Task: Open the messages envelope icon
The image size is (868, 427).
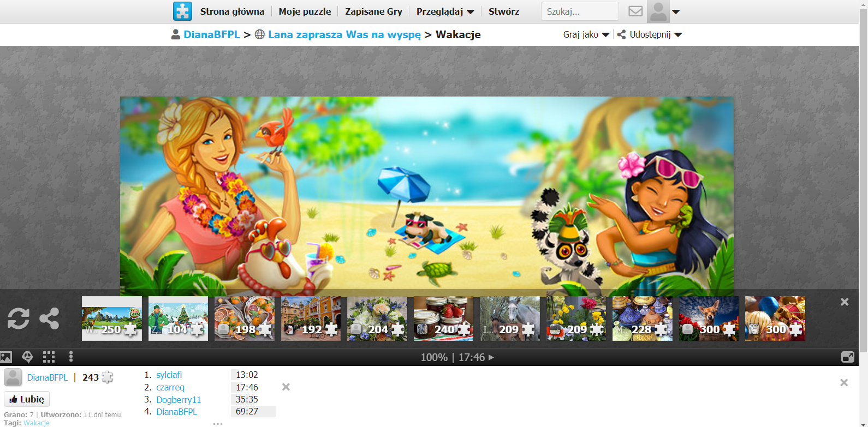Action: coord(635,11)
